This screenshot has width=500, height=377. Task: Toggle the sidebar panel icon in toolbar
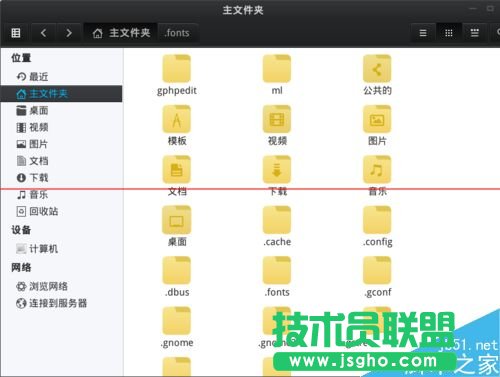16,33
